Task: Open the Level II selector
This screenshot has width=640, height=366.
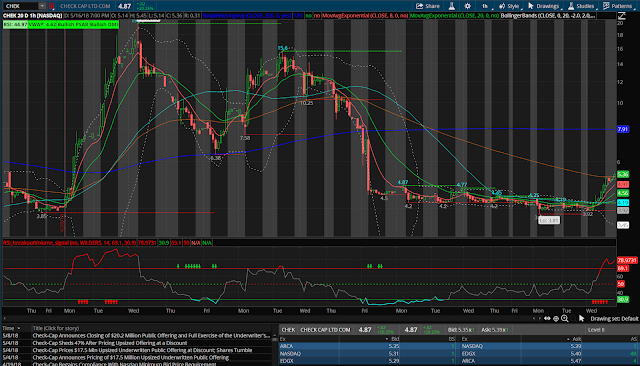Action: 596,329
